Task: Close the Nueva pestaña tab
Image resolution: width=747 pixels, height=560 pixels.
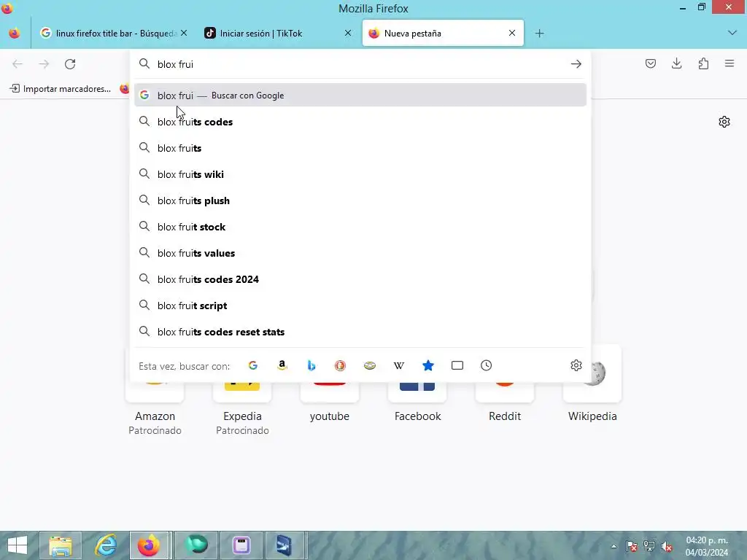Action: tap(512, 34)
